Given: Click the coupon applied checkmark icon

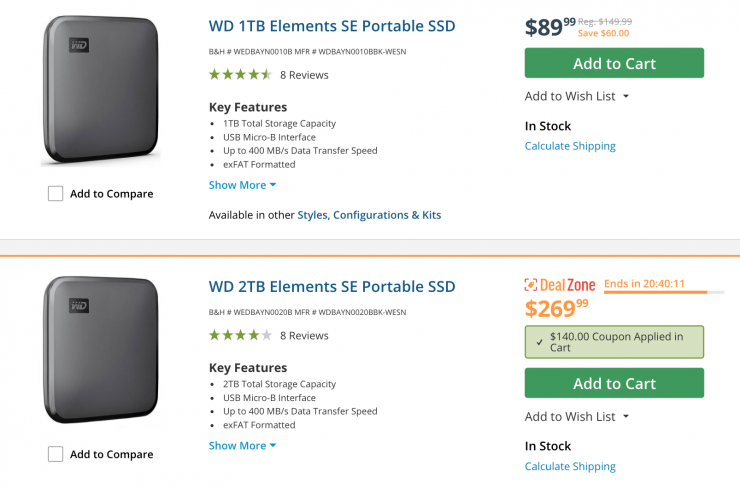Looking at the screenshot, I should [540, 342].
